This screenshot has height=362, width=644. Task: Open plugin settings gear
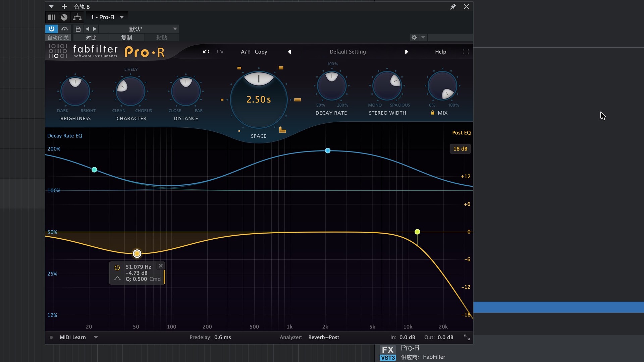(414, 38)
